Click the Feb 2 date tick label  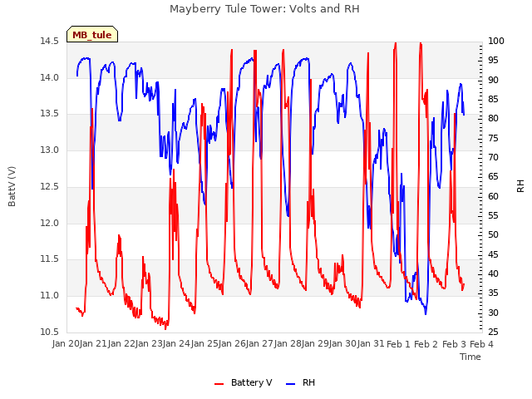click(426, 344)
